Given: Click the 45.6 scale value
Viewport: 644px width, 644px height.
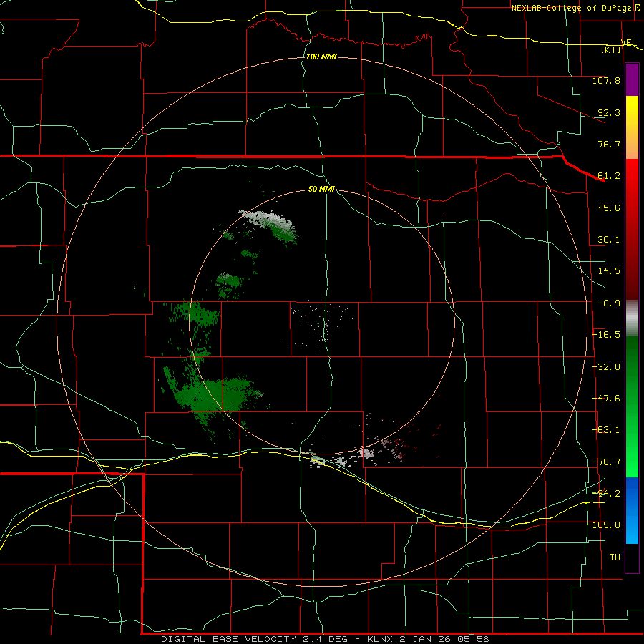Looking at the screenshot, I should pyautogui.click(x=609, y=208).
